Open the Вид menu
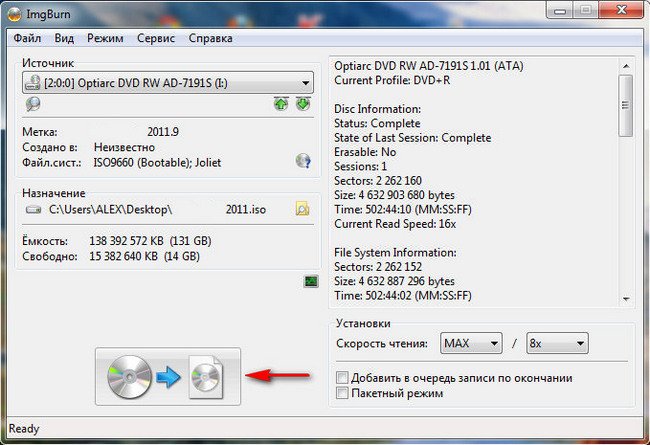Screen dimensions: 650x445 64,38
